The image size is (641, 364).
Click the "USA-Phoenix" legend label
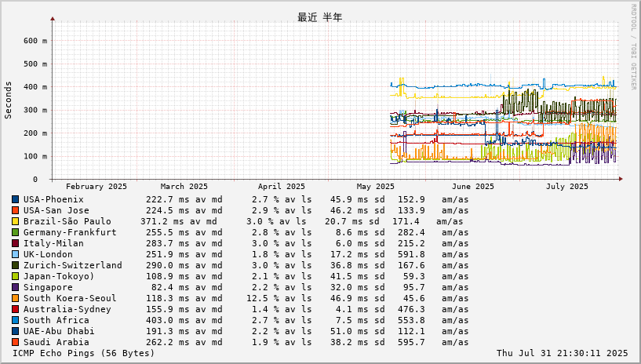coord(53,199)
